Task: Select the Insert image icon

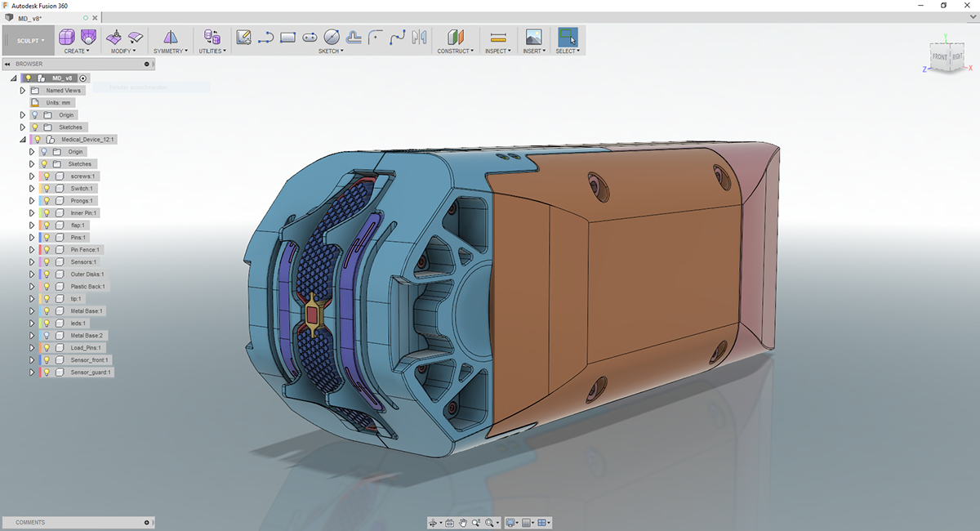Action: tap(533, 36)
